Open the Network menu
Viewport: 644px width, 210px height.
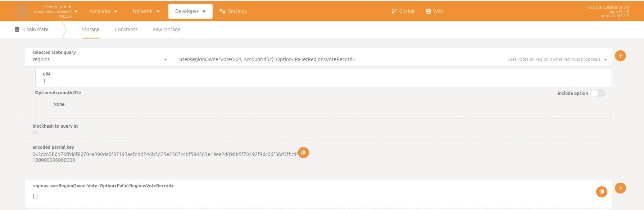[146, 11]
